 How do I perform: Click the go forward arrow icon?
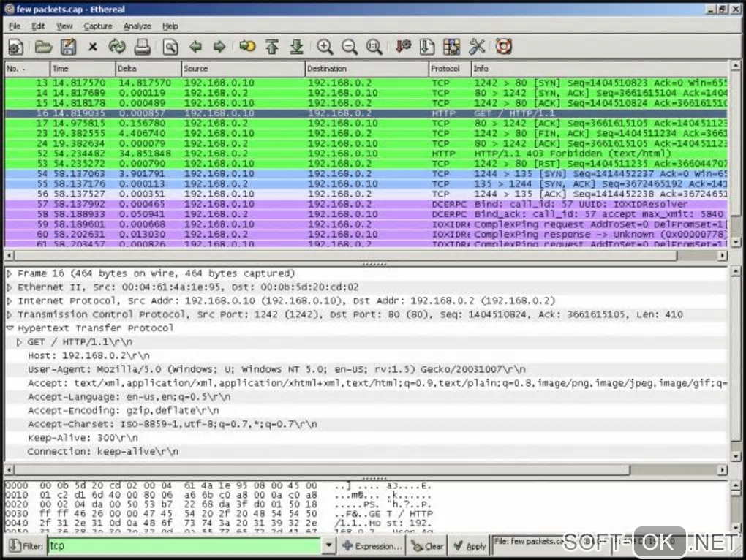[x=219, y=47]
